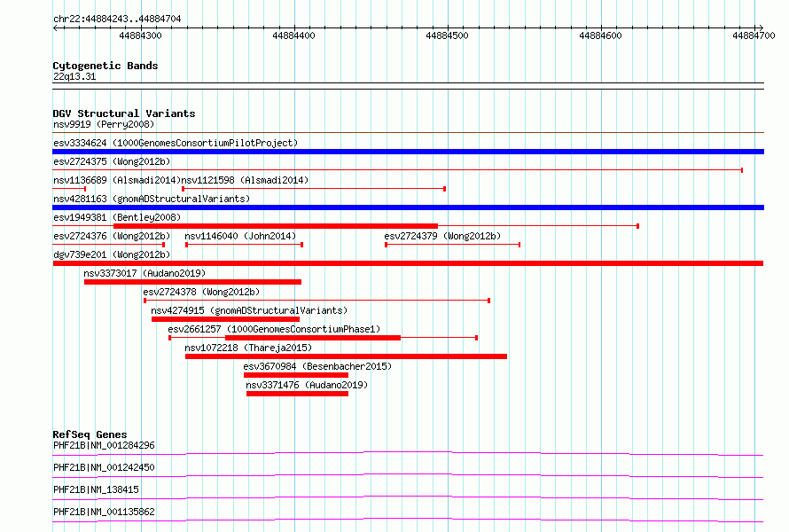This screenshot has height=532, width=789.
Task: Open nsv1146040 (John2014) label
Action: (x=240, y=236)
